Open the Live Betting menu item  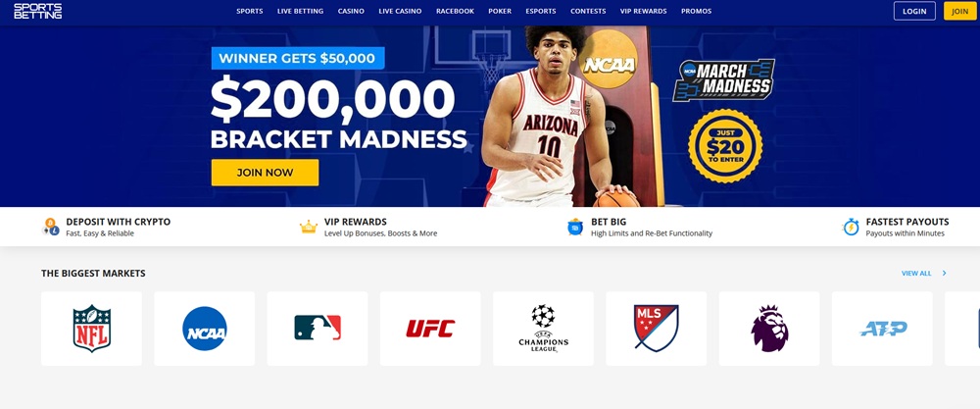point(300,11)
